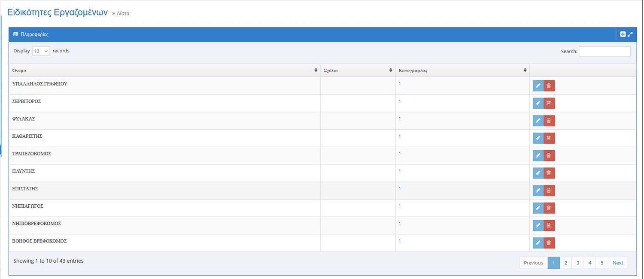
Task: Delete the ΦΥΛΑΚΑΣ entry
Action: [549, 121]
